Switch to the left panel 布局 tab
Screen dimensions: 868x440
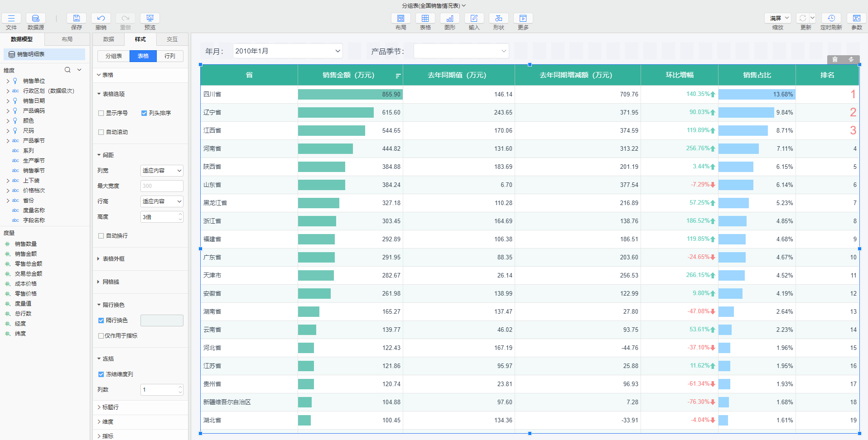coord(67,39)
